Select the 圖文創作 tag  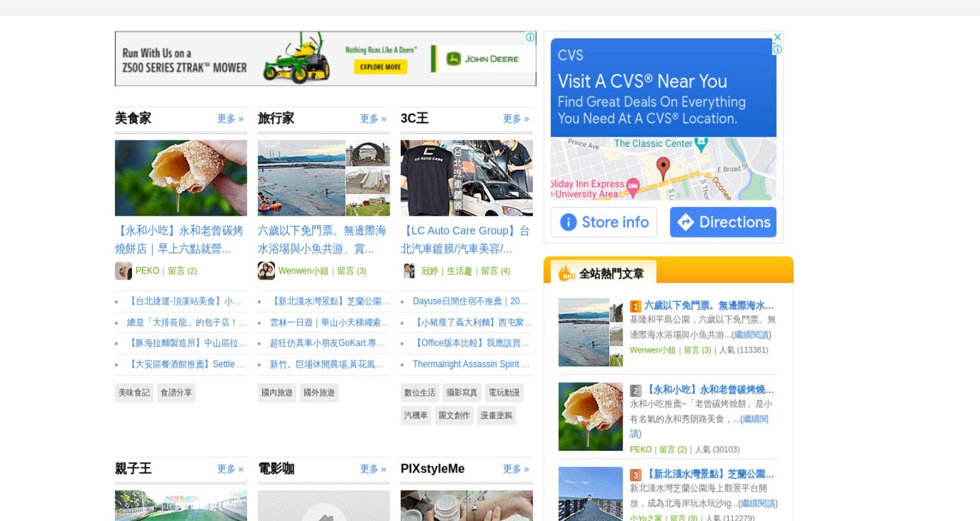tap(454, 416)
